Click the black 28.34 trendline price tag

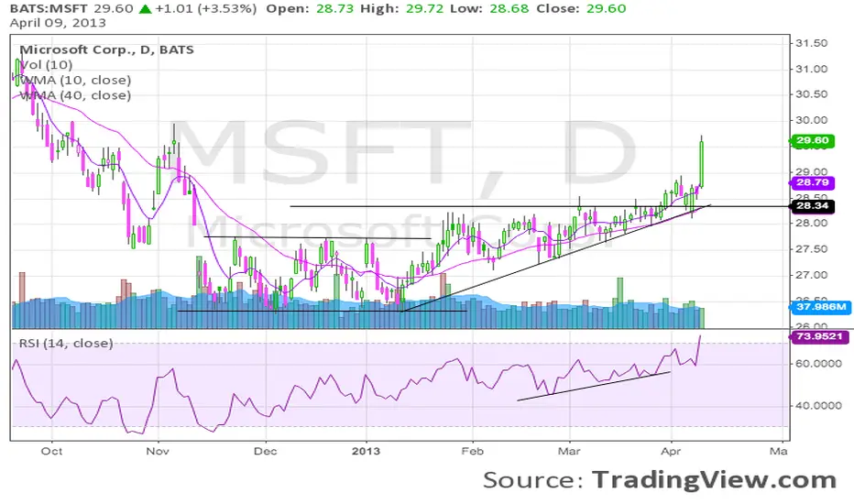tap(812, 206)
